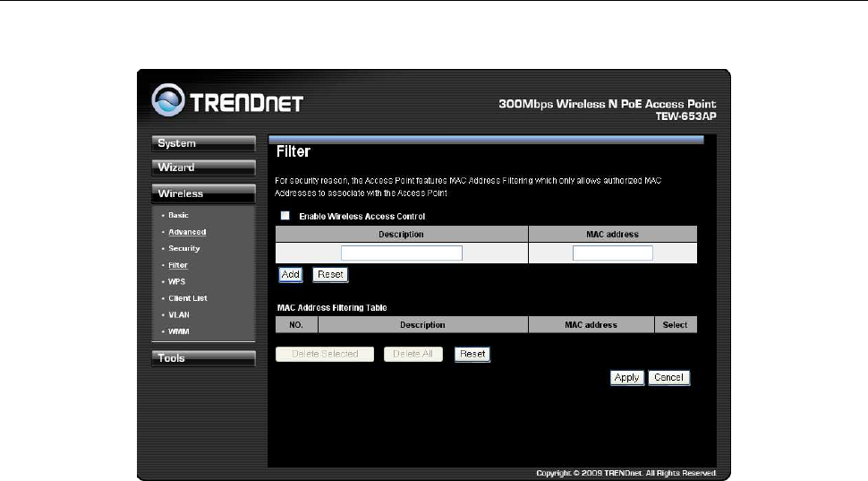Click the Select column header
This screenshot has height=481, width=868.
[x=676, y=325]
